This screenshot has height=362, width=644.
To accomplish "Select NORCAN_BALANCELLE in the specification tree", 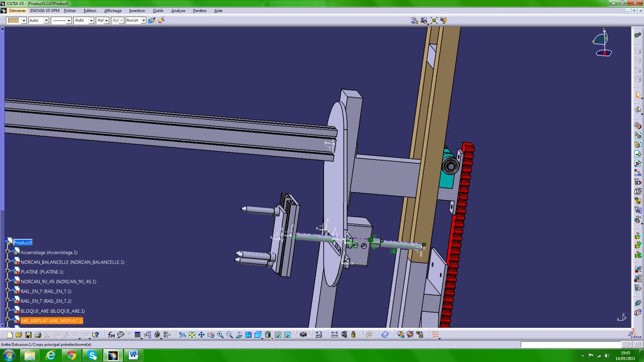I will (x=72, y=262).
